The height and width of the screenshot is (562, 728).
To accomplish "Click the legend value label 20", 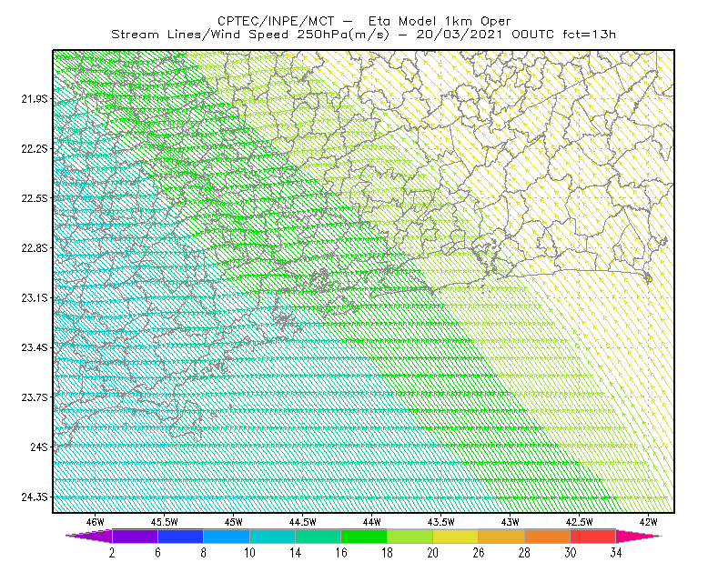I will [433, 553].
